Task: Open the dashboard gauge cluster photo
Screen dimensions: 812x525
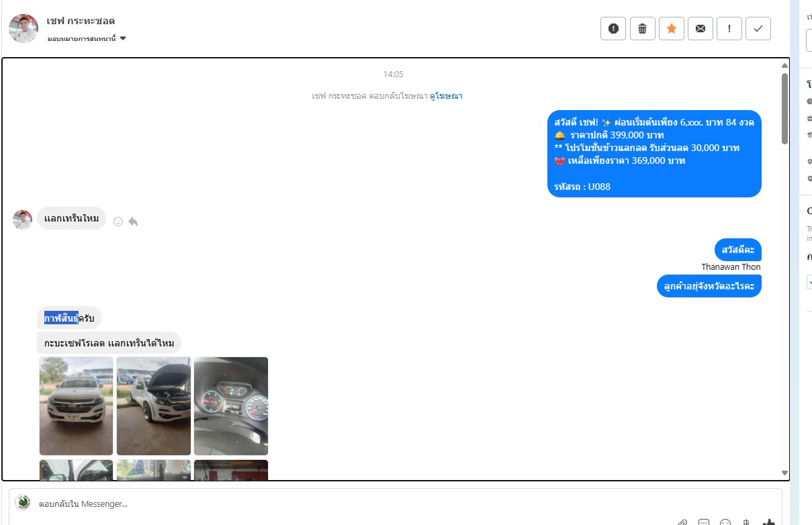Action: coord(231,406)
